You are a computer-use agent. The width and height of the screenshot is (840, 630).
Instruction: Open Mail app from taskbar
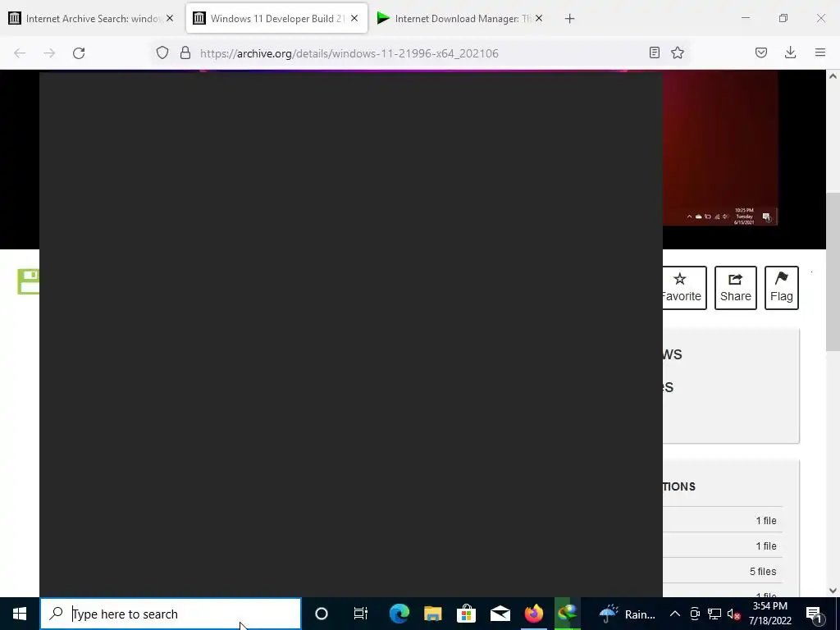click(x=500, y=614)
